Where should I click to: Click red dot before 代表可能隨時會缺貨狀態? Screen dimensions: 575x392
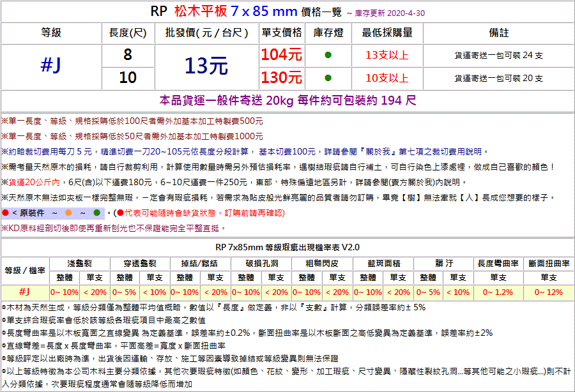tap(120, 213)
